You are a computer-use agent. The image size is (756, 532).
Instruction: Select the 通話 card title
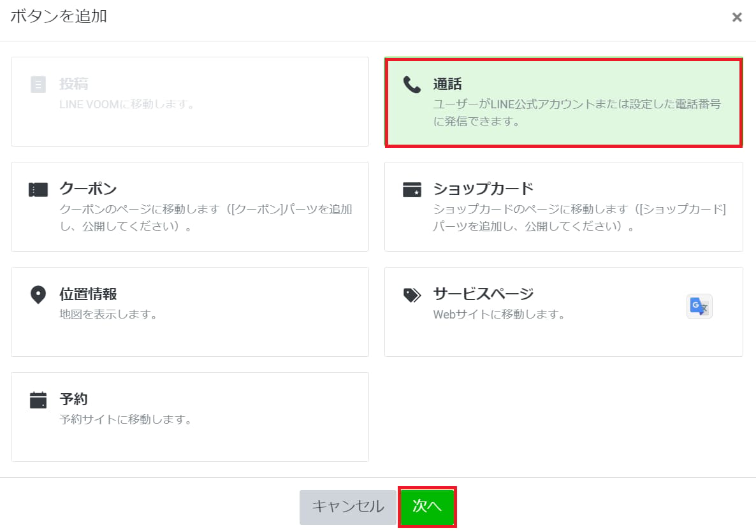point(447,84)
